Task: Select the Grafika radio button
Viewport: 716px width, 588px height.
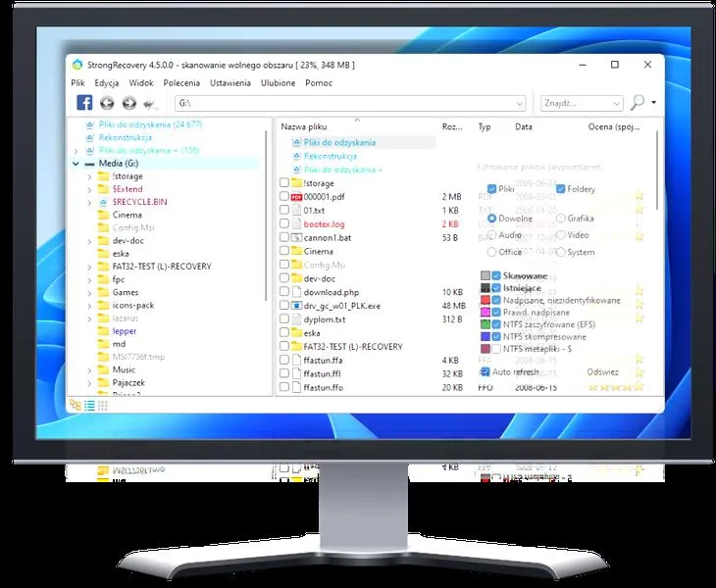Action: [x=561, y=219]
